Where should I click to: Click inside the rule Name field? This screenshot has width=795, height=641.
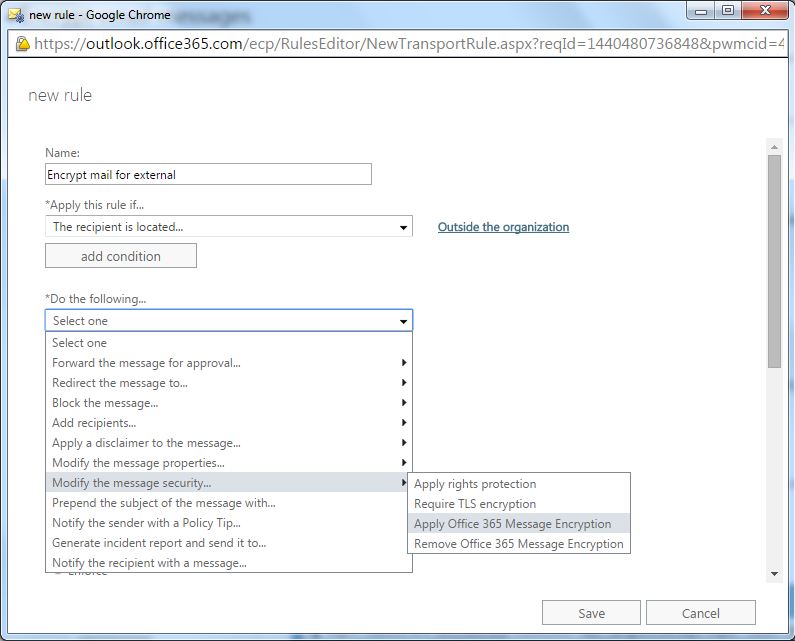pyautogui.click(x=208, y=174)
